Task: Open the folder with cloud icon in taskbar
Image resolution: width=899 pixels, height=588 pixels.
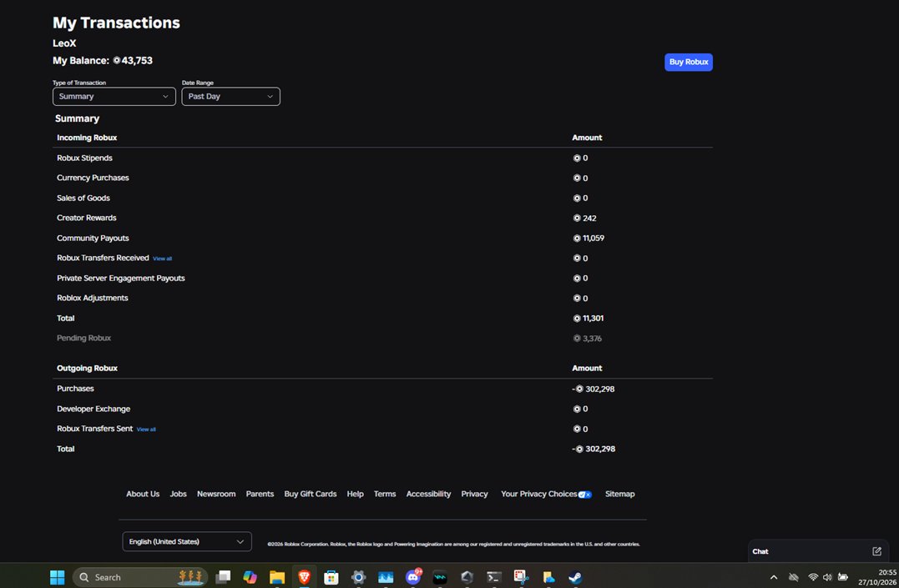Action: point(548,577)
